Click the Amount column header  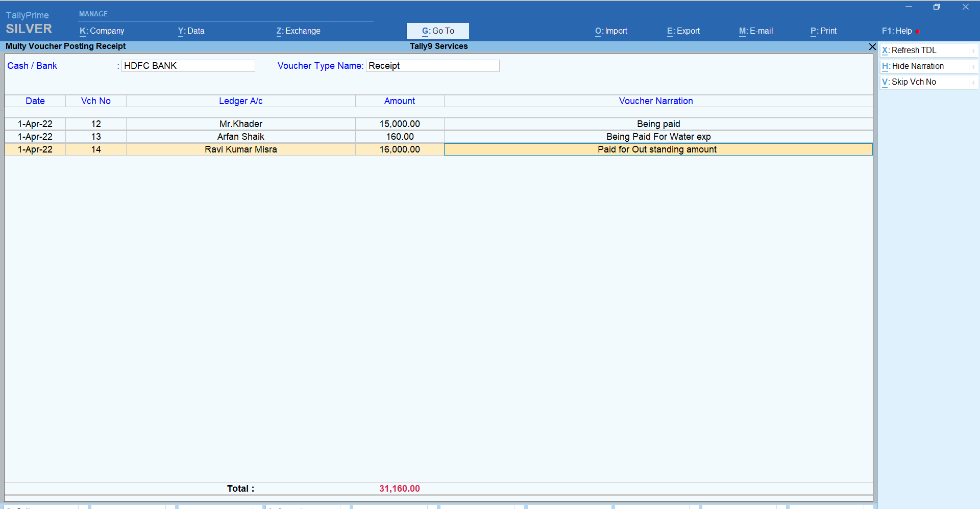(400, 101)
